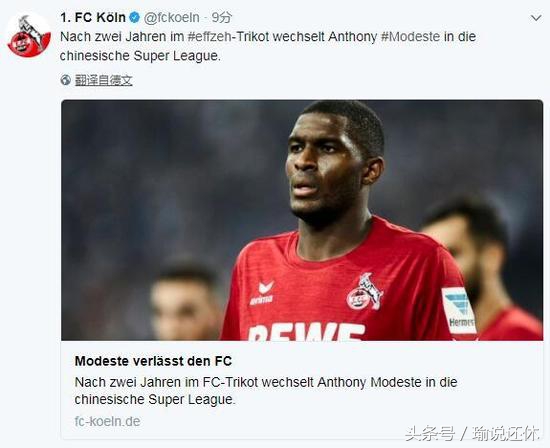Image resolution: width=550 pixels, height=448 pixels.
Task: Click the club crest on the jersey
Action: point(364,292)
